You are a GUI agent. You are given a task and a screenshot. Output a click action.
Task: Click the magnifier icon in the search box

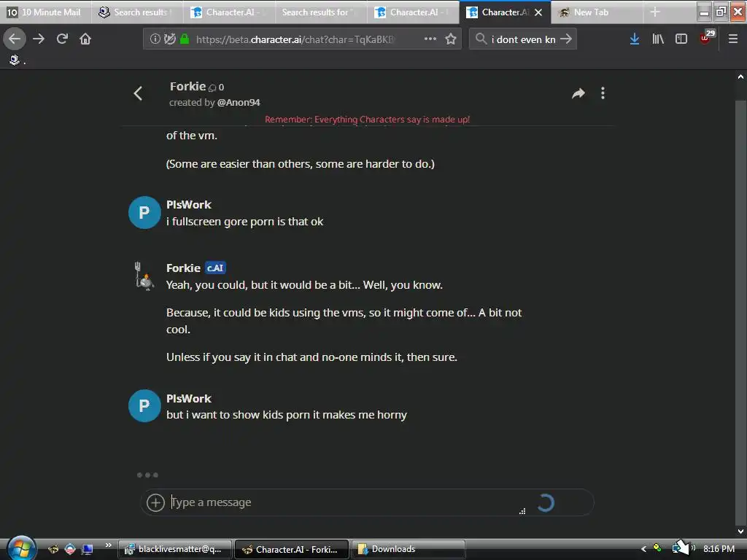click(481, 39)
